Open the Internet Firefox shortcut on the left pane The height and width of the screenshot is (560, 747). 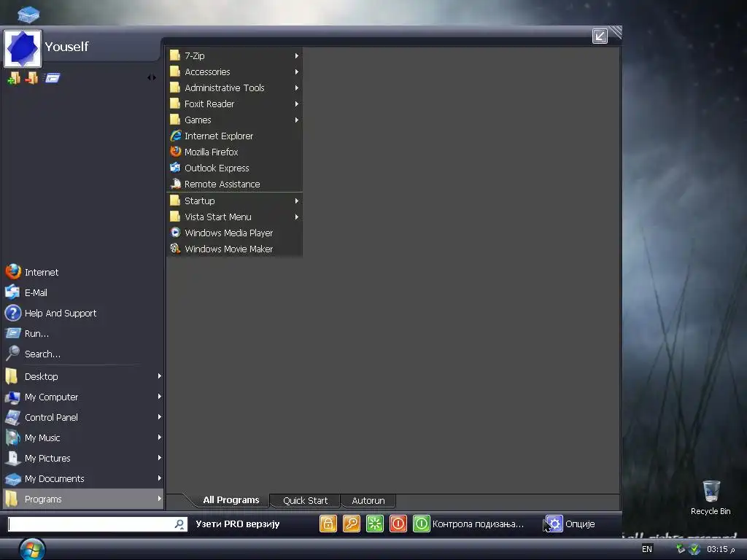(x=83, y=272)
